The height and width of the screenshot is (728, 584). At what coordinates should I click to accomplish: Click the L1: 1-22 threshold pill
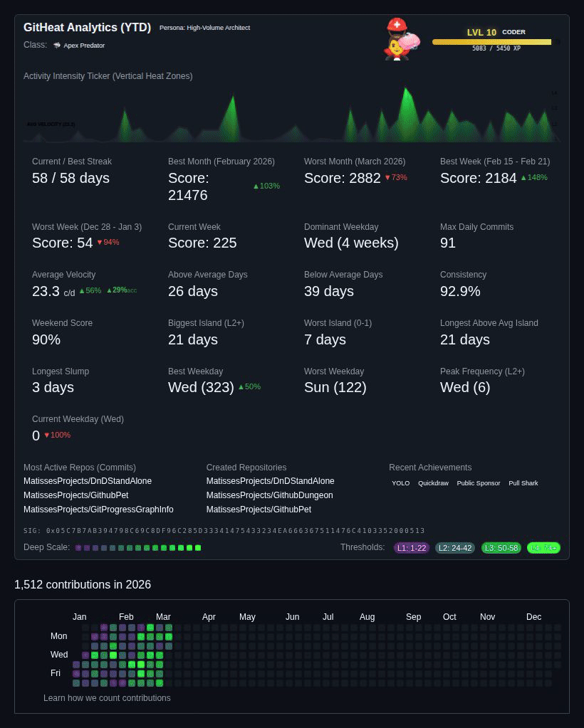(412, 548)
